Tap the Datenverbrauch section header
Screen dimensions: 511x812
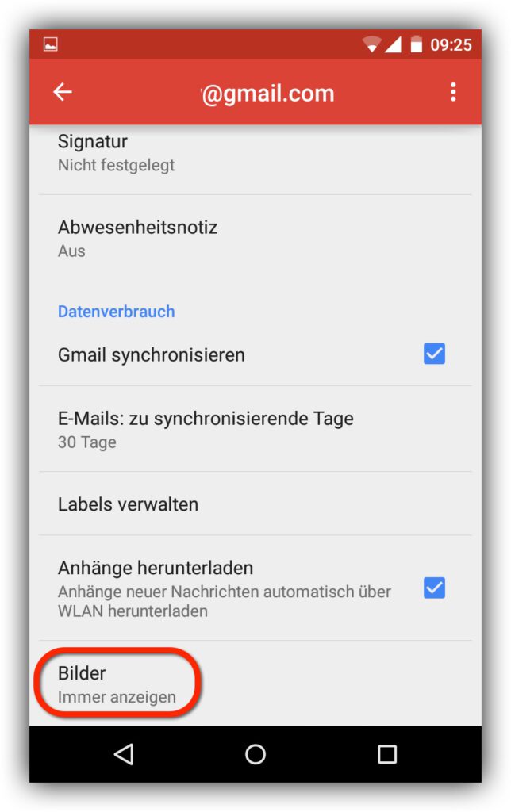click(116, 311)
